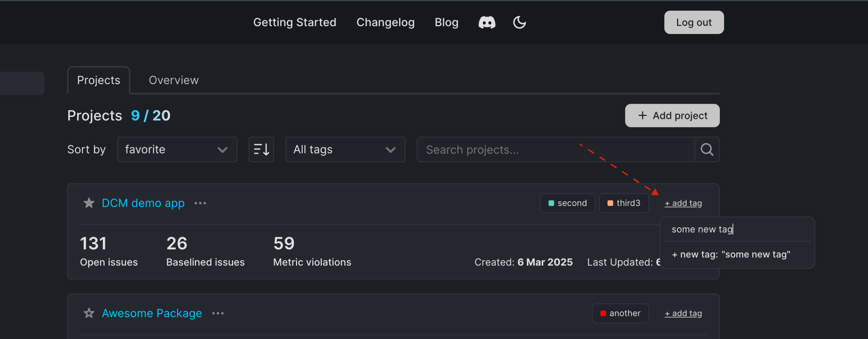The image size is (868, 339).
Task: Switch to the Overview tab
Action: click(x=174, y=80)
